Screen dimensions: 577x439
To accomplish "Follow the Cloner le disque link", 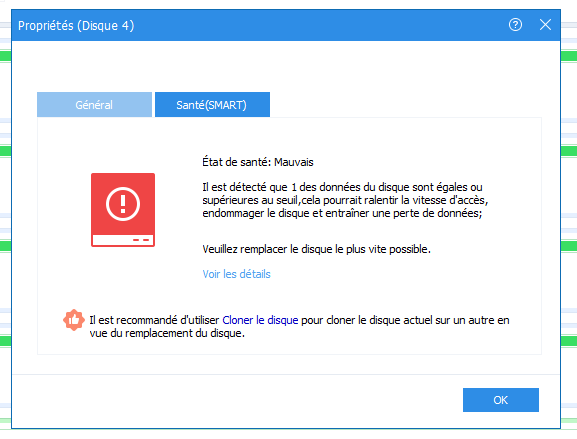I will 260,320.
